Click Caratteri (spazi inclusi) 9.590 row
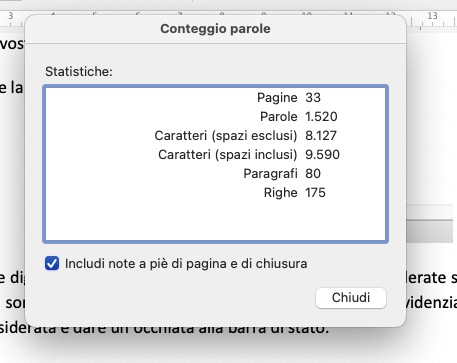 click(216, 155)
